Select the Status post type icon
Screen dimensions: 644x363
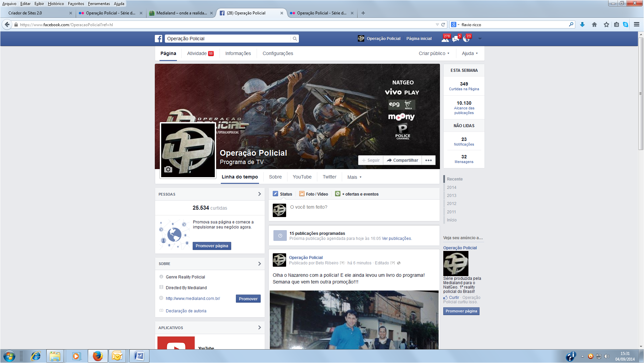click(x=275, y=194)
